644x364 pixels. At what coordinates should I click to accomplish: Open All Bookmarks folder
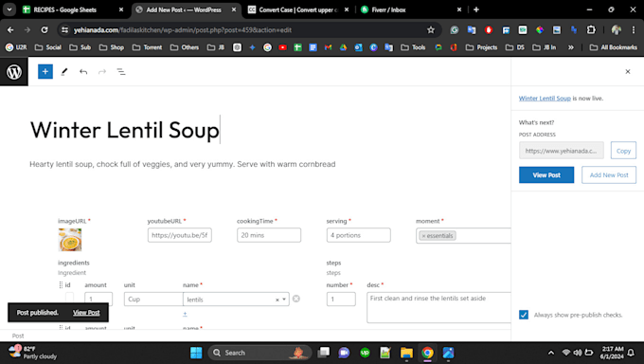coord(613,47)
